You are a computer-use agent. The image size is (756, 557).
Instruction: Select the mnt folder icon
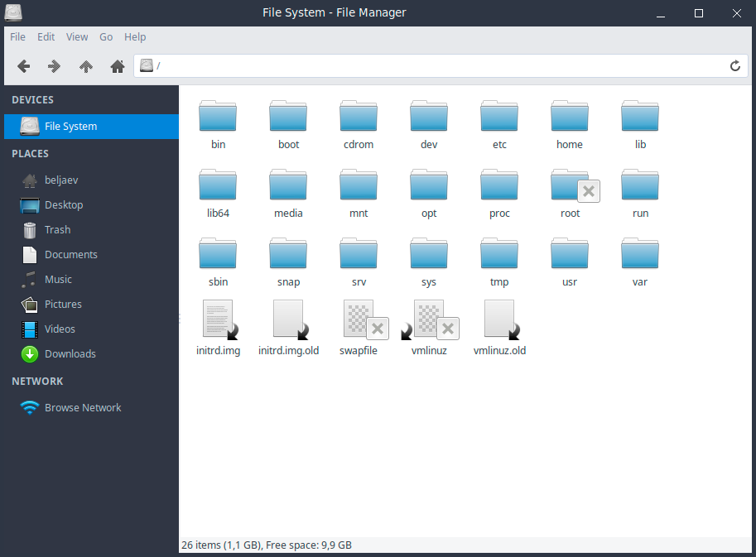(359, 185)
